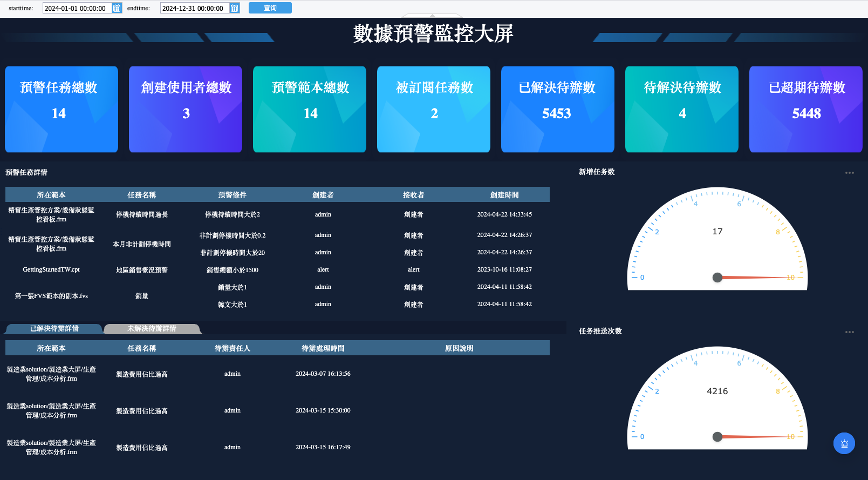Screen dimensions: 868x480
Task: Click the blue alert bell floating button
Action: click(x=844, y=443)
